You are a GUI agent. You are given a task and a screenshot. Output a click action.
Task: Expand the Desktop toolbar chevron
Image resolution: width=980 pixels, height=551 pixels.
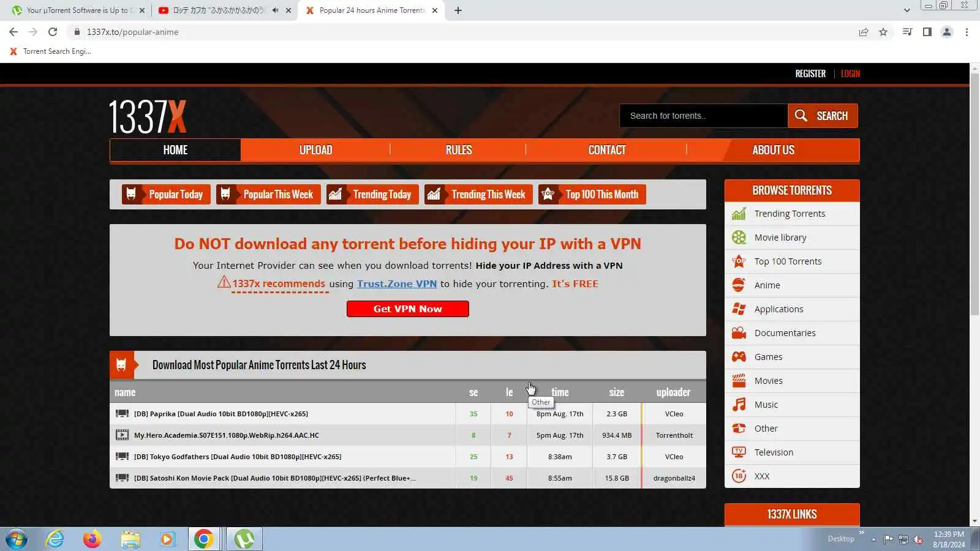[862, 533]
